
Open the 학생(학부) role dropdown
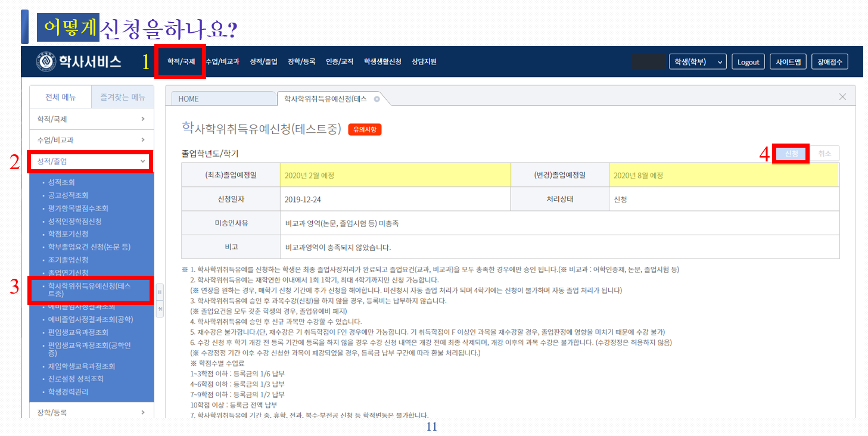[698, 62]
